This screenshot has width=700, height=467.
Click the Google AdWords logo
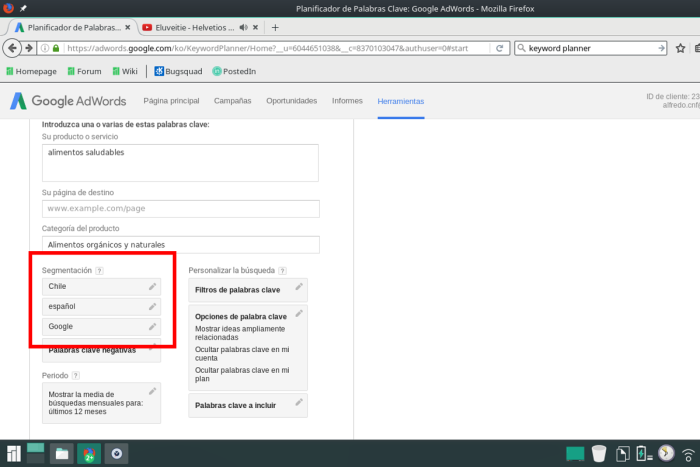[x=68, y=101]
